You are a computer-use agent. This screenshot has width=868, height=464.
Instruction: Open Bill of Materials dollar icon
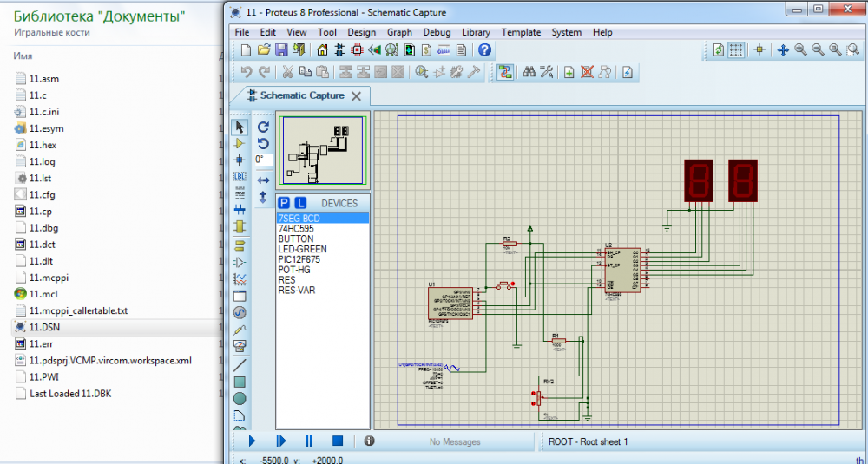click(x=426, y=50)
